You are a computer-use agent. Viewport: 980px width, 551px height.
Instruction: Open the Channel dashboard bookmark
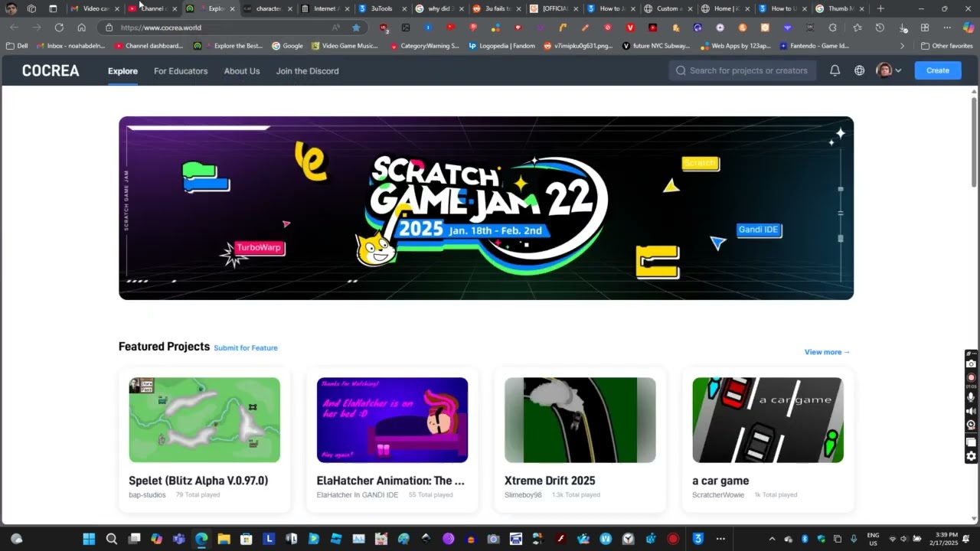[x=149, y=46]
